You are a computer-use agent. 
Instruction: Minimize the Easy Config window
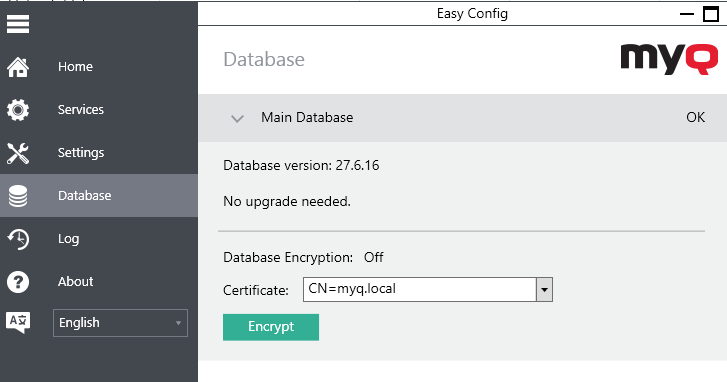687,14
